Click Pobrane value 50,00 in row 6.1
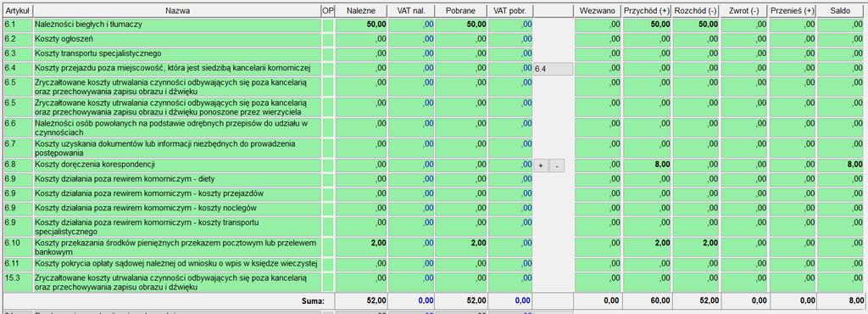This screenshot has height=314, width=868. (460, 25)
